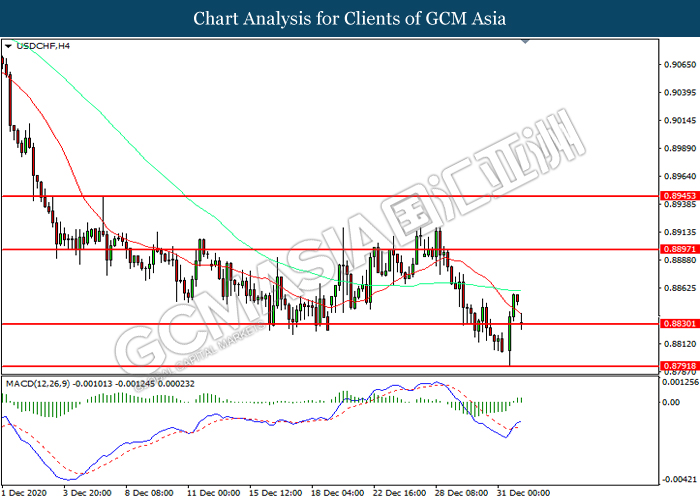Click the '28 Dec 08:00' date label
The width and height of the screenshot is (700, 500).
pos(461,492)
